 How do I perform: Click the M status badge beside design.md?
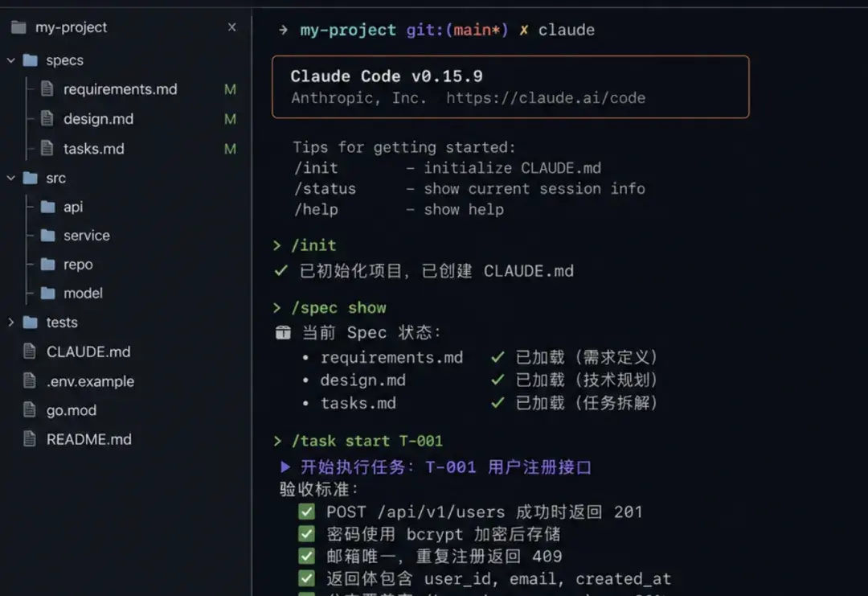tap(231, 119)
